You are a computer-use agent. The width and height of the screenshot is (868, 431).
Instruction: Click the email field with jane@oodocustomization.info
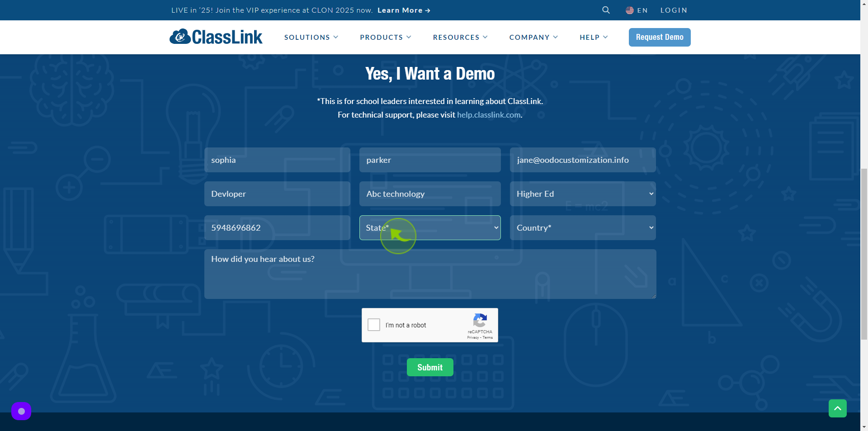583,160
